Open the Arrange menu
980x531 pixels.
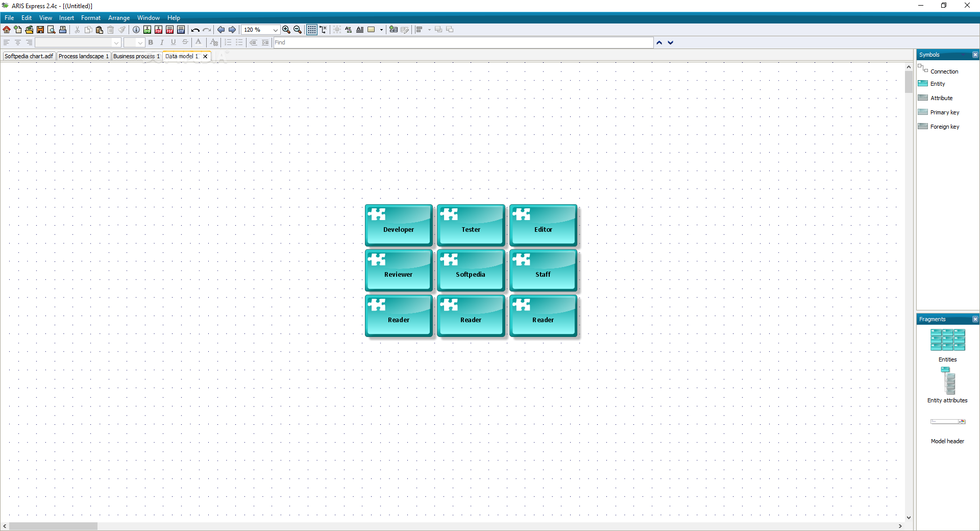tap(119, 18)
